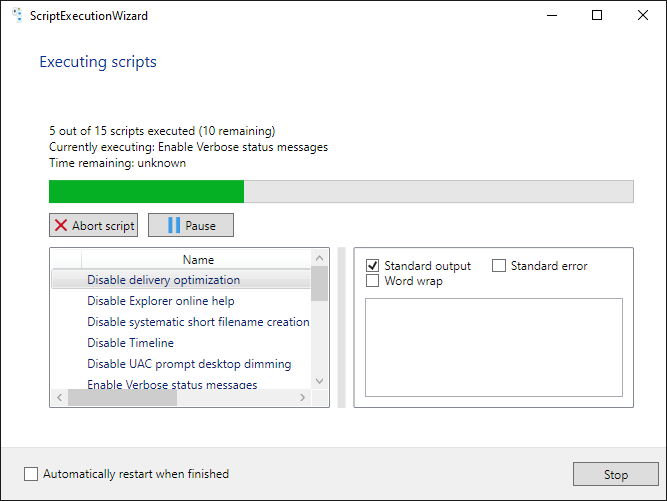This screenshot has height=501, width=667.
Task: Select Disable delivery optimization in list
Action: pos(163,280)
